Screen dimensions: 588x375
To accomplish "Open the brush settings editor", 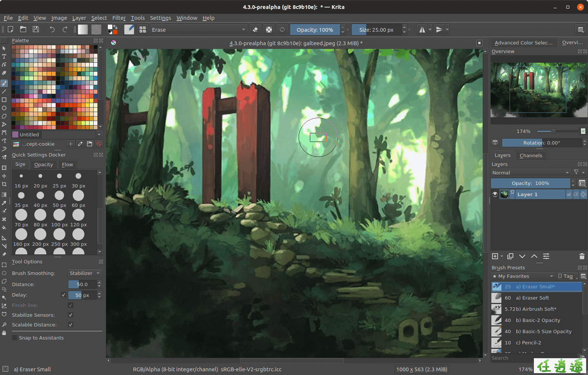I will pos(129,30).
